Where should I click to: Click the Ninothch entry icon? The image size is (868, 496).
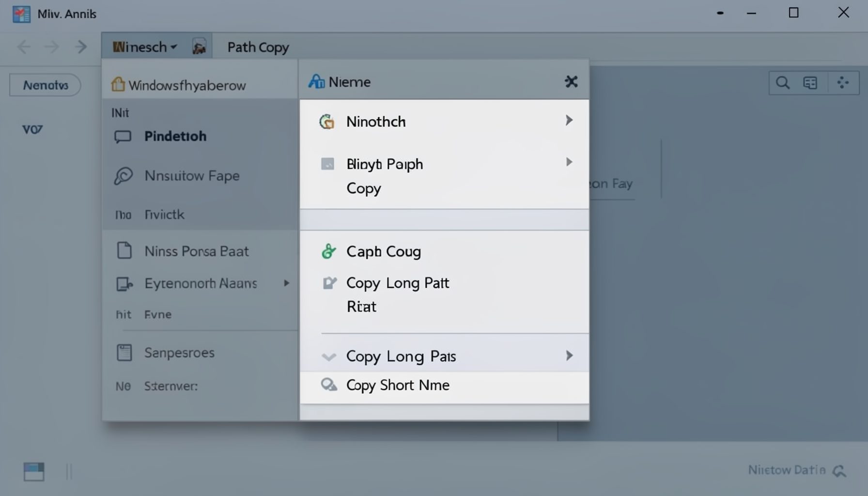[x=327, y=122]
